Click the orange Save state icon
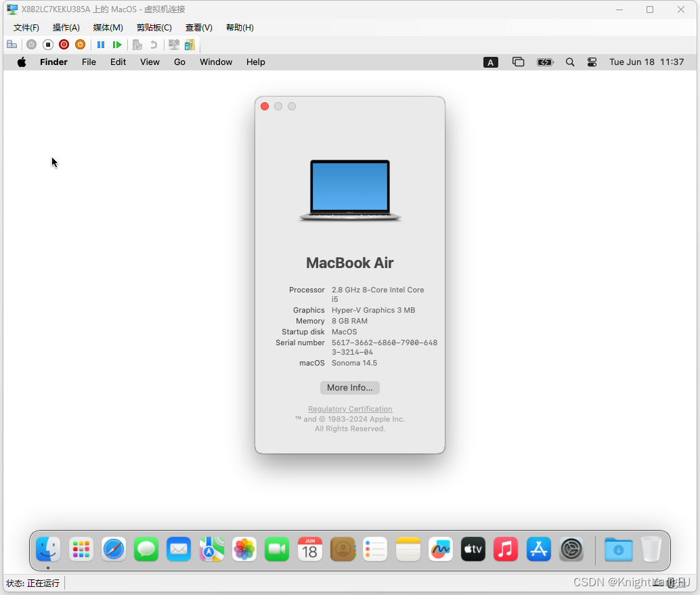This screenshot has width=700, height=595. [x=81, y=45]
